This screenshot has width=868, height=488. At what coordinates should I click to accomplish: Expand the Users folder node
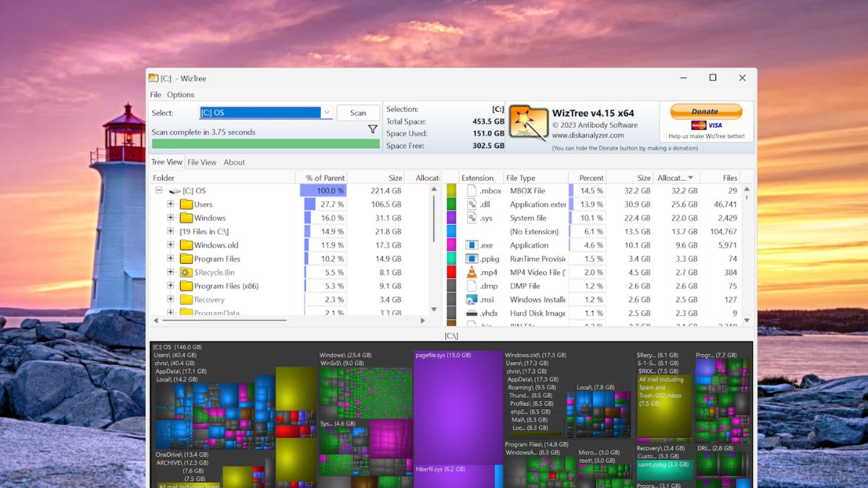[x=171, y=205]
